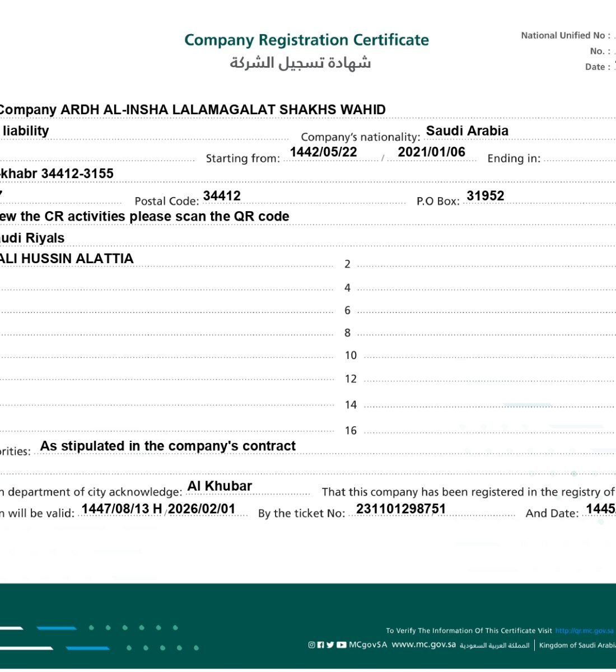Click the National Unified No label
Viewport: 616px width, 672px height.
(566, 35)
